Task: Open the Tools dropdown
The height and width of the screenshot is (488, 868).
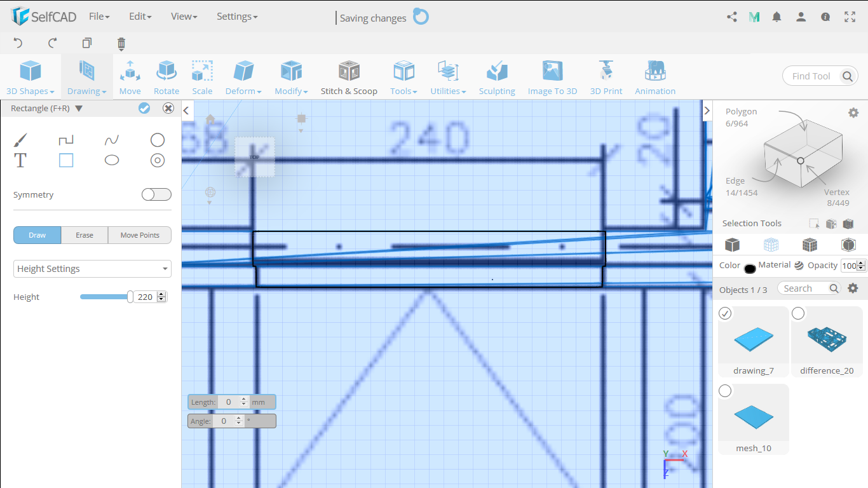Action: [x=403, y=78]
